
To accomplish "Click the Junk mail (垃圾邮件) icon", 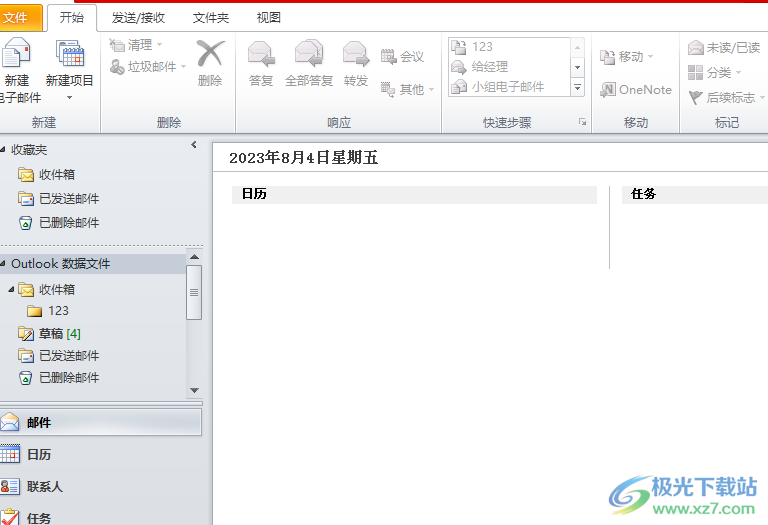I will (x=117, y=67).
